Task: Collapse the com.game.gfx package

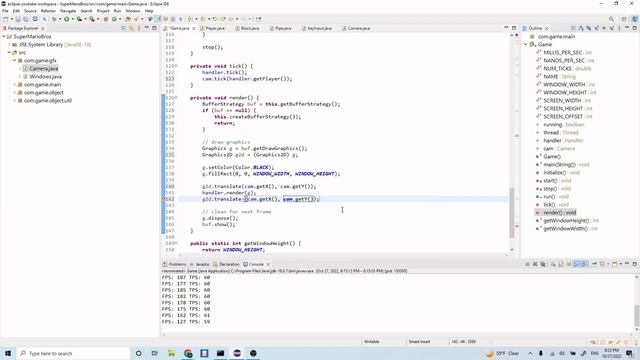Action: coord(14,60)
